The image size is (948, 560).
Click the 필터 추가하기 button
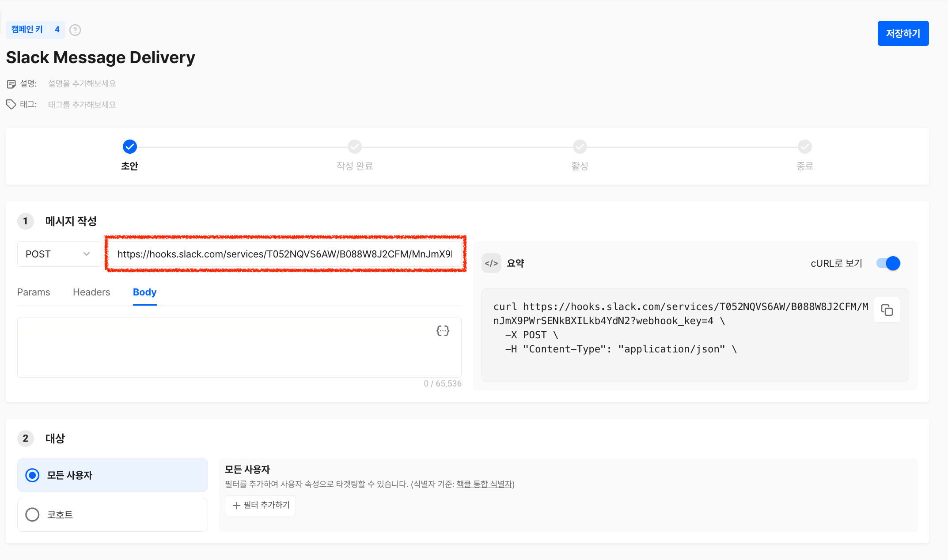(261, 505)
